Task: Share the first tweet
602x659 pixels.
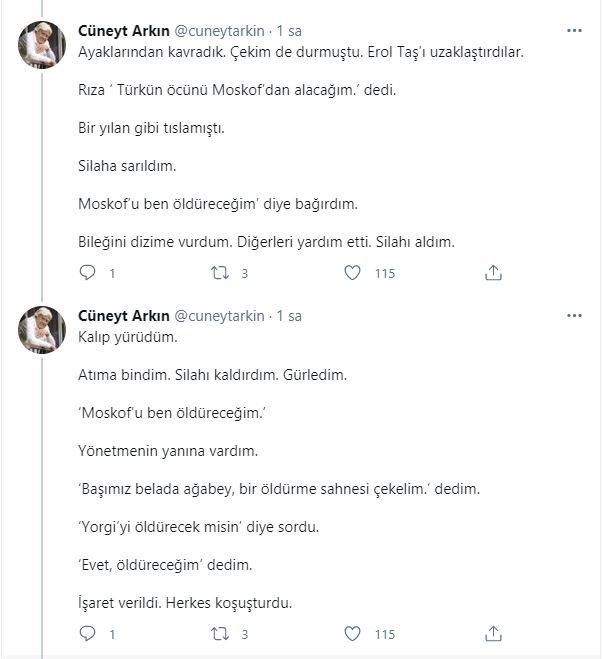Action: [493, 273]
